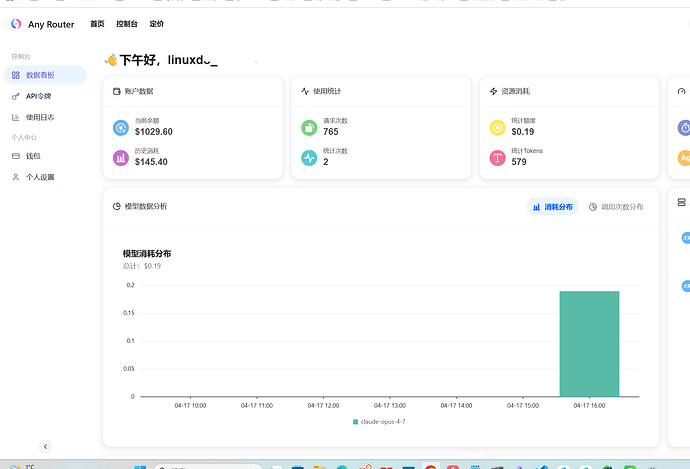
Task: Click the purple 历史消耗 chart icon
Action: tap(121, 158)
